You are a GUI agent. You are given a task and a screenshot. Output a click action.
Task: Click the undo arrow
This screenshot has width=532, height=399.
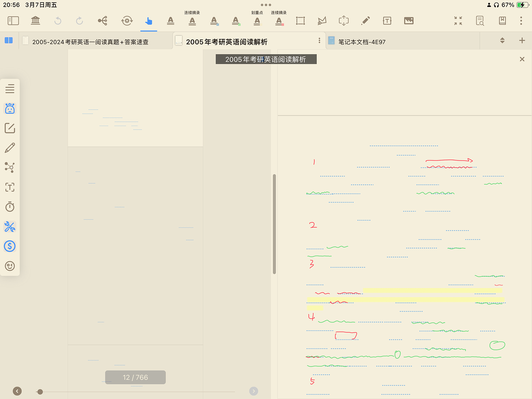coord(58,21)
